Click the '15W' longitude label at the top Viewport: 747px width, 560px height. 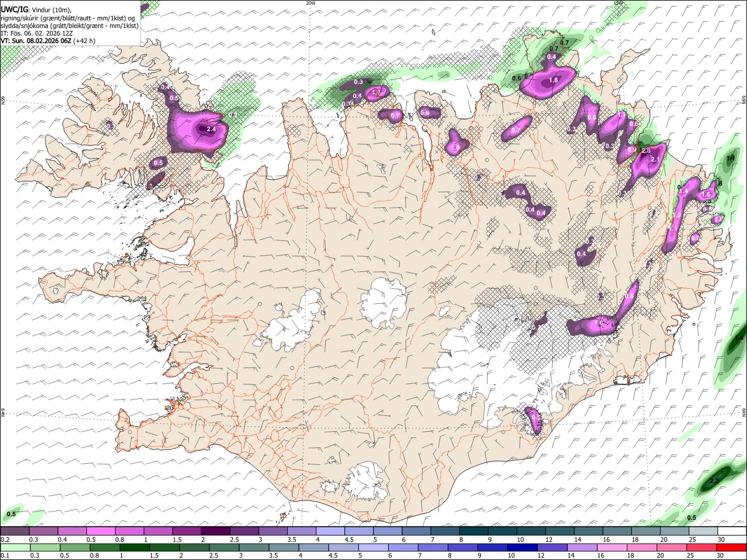click(x=618, y=3)
